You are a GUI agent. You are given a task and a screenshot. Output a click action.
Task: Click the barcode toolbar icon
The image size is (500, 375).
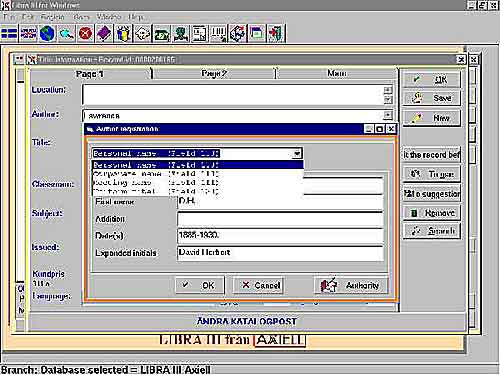(x=219, y=34)
